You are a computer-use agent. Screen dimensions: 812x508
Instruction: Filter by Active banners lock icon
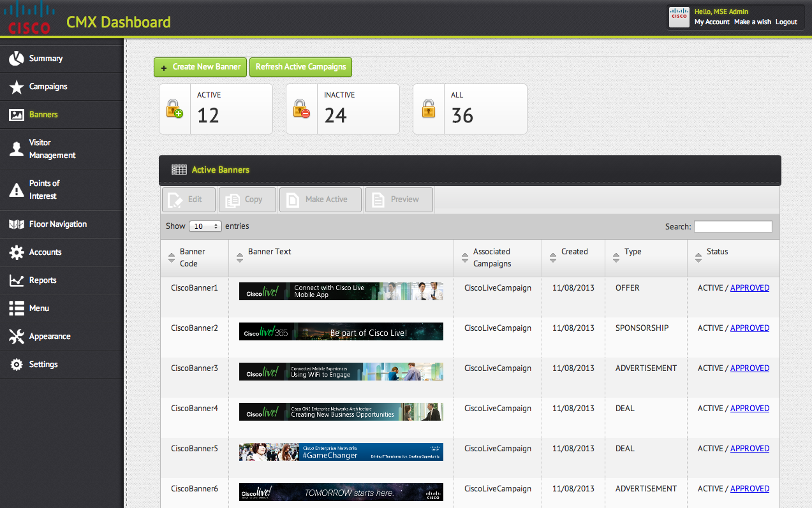tap(175, 109)
